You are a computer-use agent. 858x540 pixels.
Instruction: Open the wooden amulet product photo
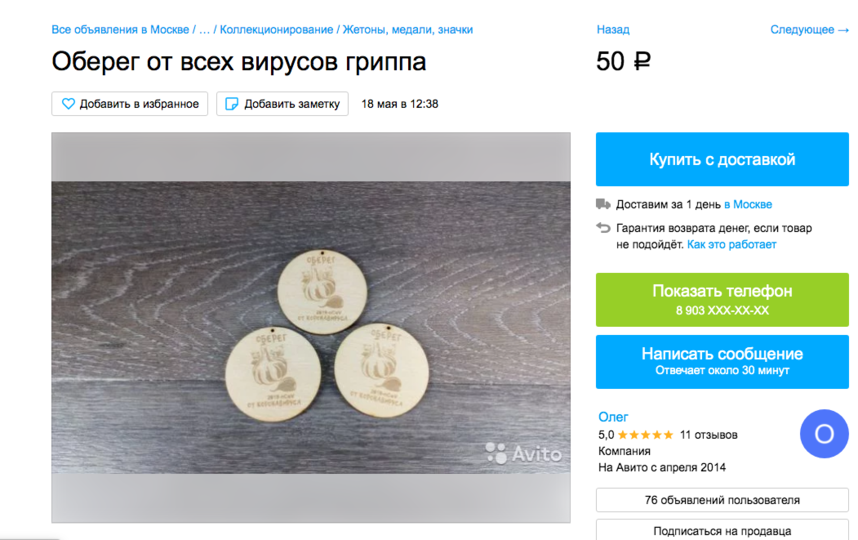[x=311, y=327]
